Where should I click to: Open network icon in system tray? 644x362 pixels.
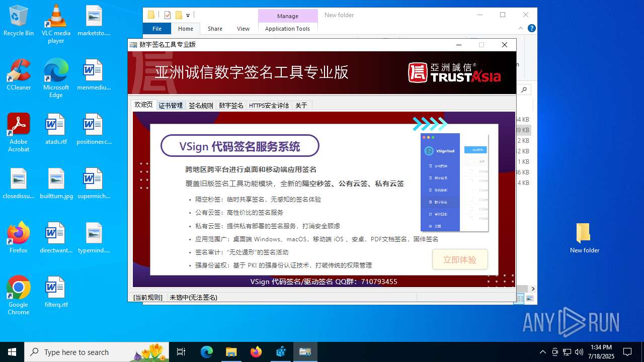tap(567, 352)
